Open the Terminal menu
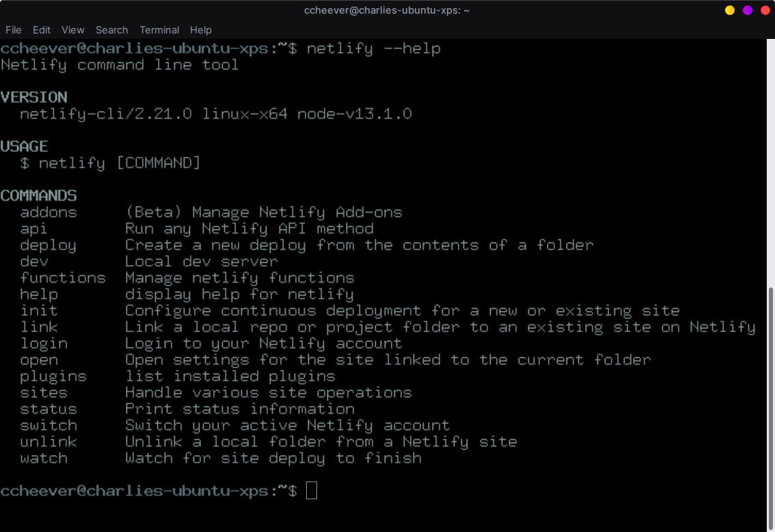The image size is (775, 532). pos(159,30)
